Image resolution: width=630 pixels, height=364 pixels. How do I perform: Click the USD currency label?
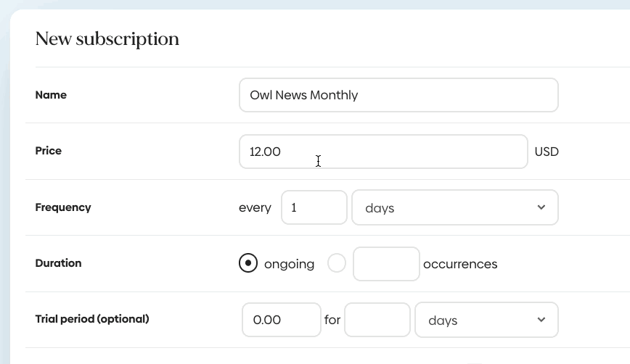pyautogui.click(x=547, y=152)
